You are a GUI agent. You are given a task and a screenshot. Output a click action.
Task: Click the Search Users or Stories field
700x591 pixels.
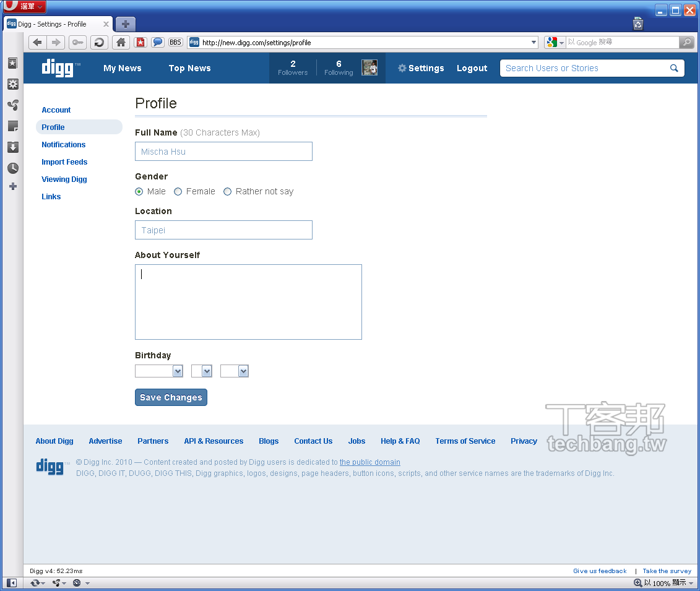point(585,68)
